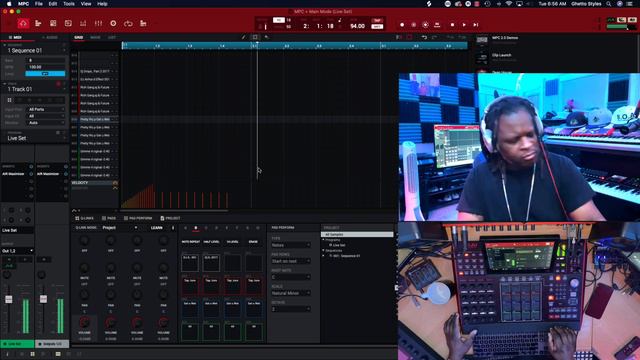
Task: Select pad bank B
Action: click(x=196, y=228)
